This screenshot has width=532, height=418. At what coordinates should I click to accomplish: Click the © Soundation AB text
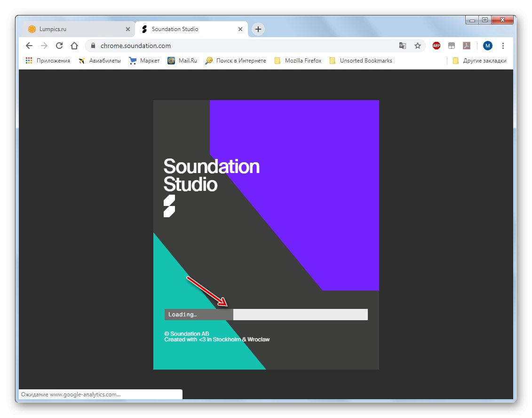pyautogui.click(x=187, y=334)
